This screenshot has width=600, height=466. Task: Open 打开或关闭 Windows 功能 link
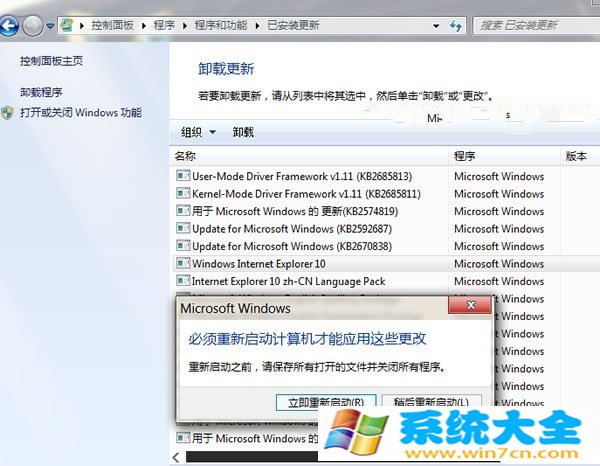coord(81,112)
